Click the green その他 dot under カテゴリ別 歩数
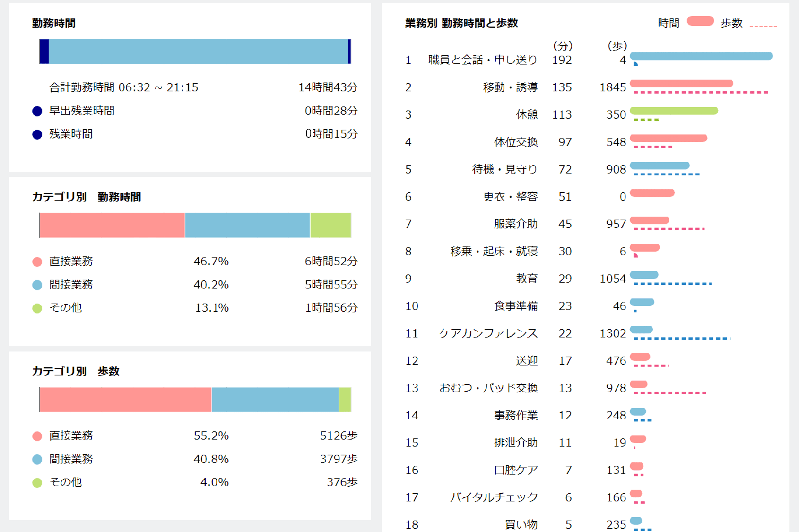The height and width of the screenshot is (532, 799). [x=37, y=482]
